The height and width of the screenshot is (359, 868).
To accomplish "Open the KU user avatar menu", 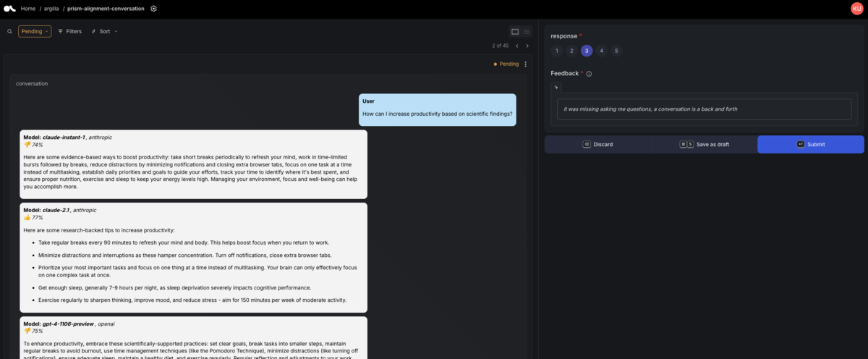I will pyautogui.click(x=857, y=9).
